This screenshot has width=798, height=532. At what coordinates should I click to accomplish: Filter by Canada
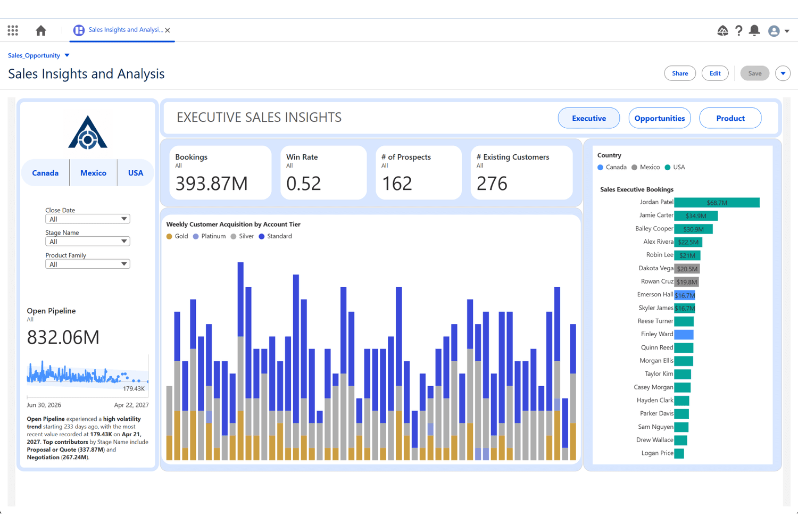(x=45, y=173)
